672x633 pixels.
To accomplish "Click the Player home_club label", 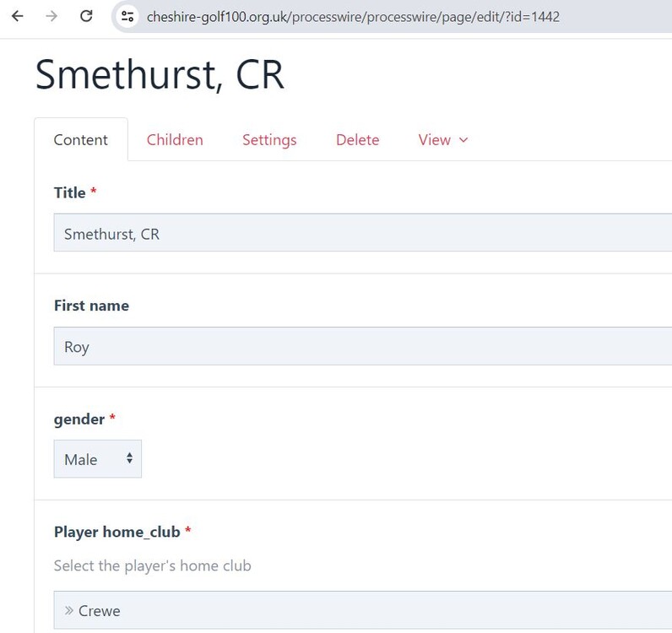I will tap(117, 532).
